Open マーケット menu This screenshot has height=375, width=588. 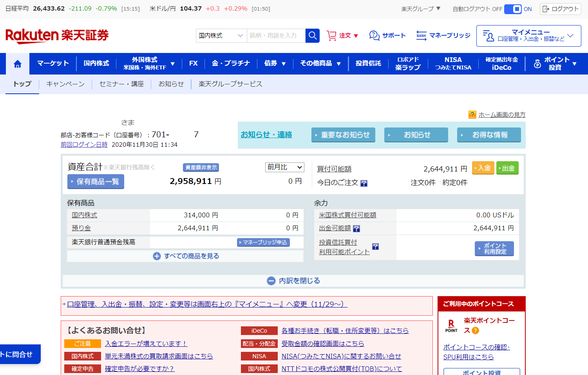pyautogui.click(x=53, y=64)
